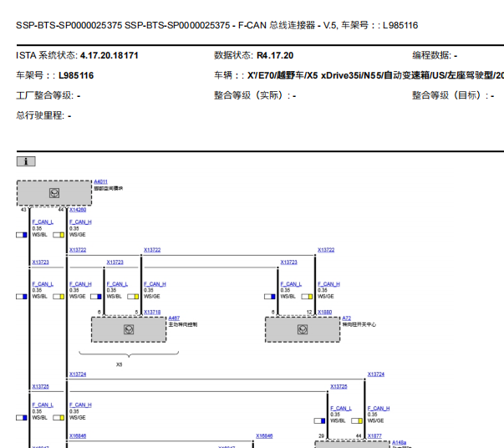Viewport: 504px width, 448px height.
Task: Open the right-hand X16846 link near bottom
Action: (264, 436)
